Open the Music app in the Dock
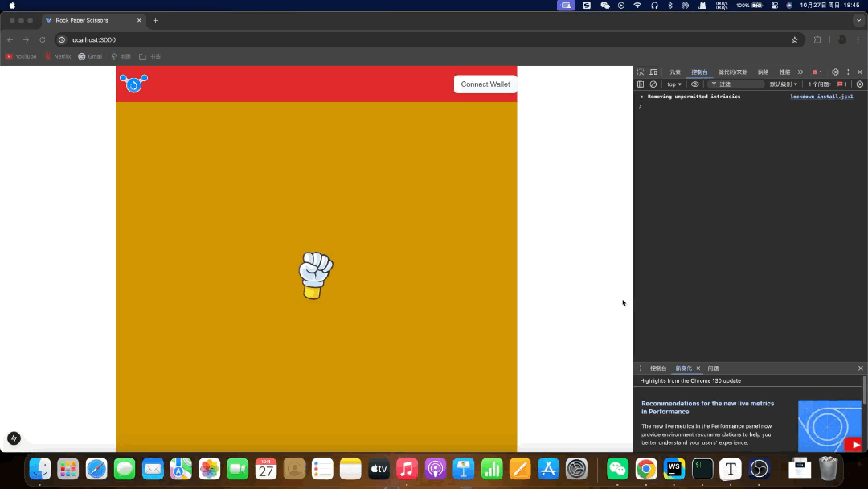 tap(407, 469)
